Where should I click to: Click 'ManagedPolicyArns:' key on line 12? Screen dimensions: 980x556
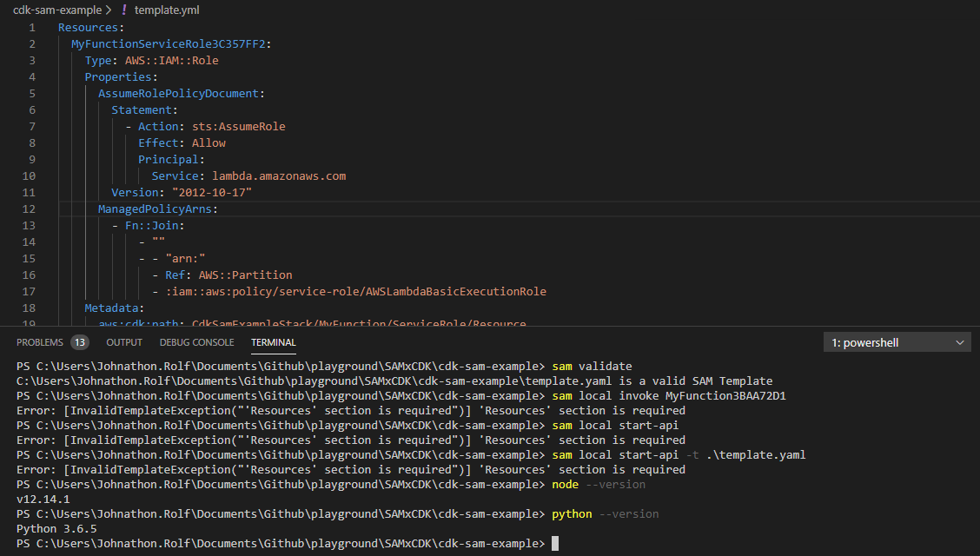pos(158,208)
